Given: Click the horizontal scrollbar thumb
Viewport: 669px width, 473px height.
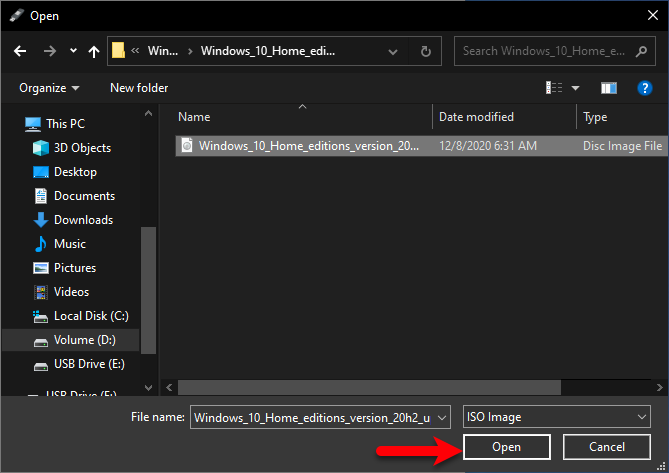Looking at the screenshot, I should pos(369,387).
